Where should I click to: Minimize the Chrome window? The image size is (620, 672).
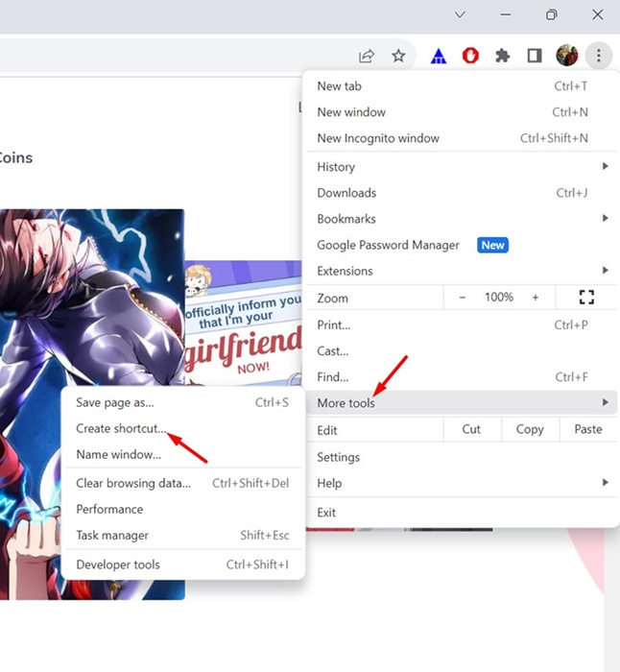tap(506, 15)
